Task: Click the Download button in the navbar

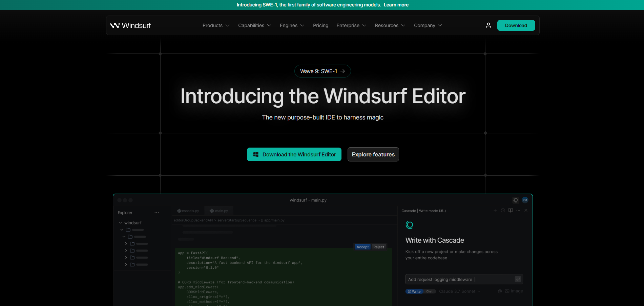Action: (x=516, y=25)
